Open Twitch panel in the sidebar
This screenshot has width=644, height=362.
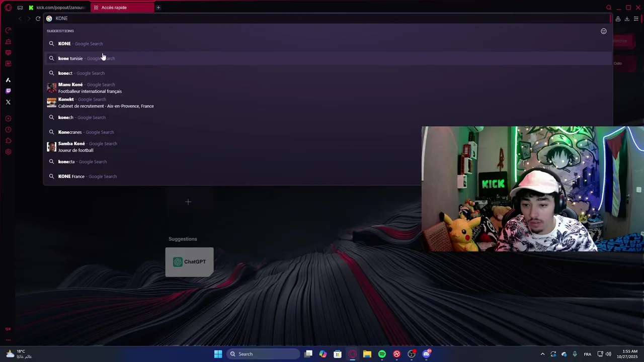click(x=8, y=91)
